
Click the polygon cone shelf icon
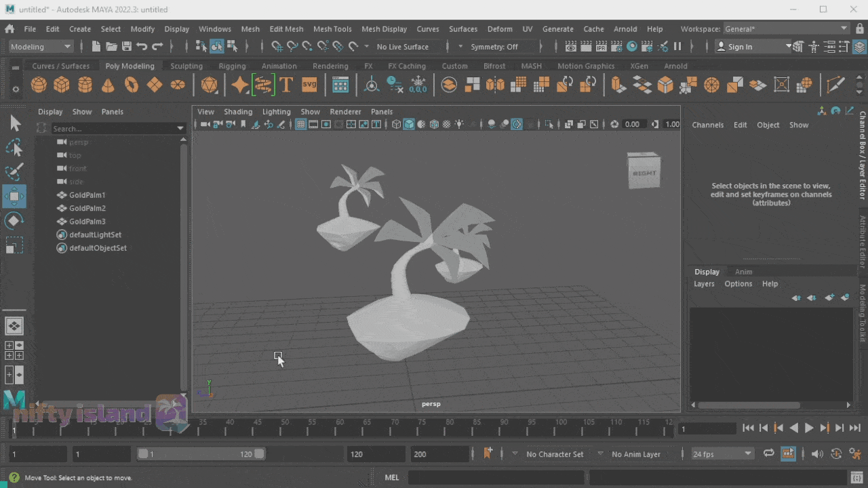pos(108,85)
